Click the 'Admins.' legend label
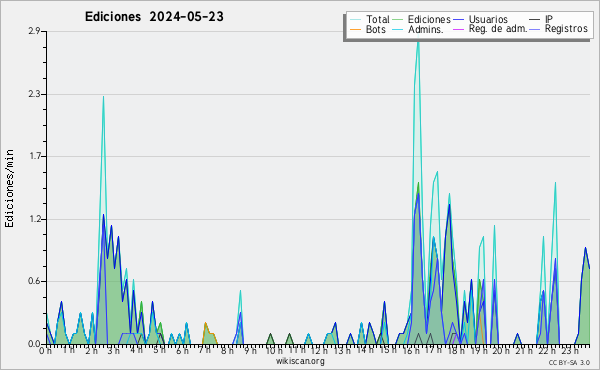This screenshot has width=600, height=370. (x=426, y=29)
